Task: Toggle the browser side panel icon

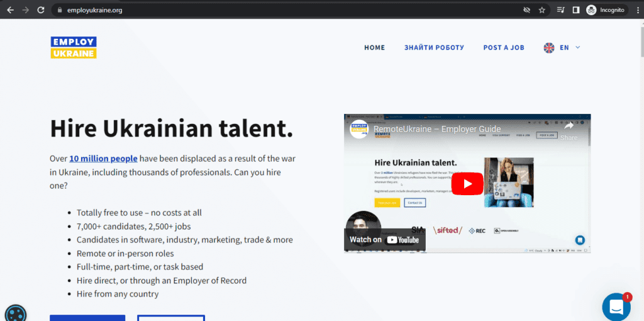Action: point(576,10)
